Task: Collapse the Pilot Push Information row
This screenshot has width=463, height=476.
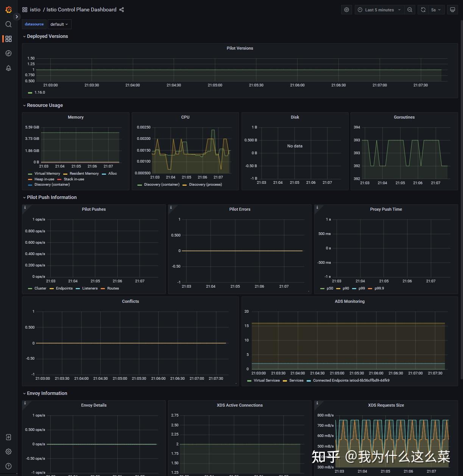Action: 50,197
